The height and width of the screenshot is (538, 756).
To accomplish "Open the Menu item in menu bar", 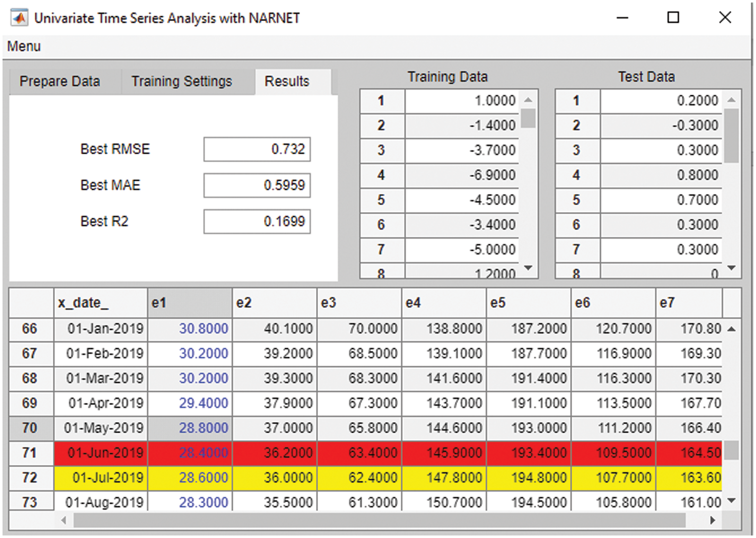I will pos(24,46).
